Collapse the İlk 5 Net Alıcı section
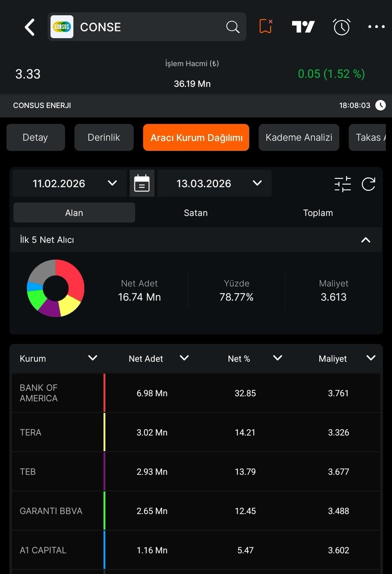 (x=366, y=240)
